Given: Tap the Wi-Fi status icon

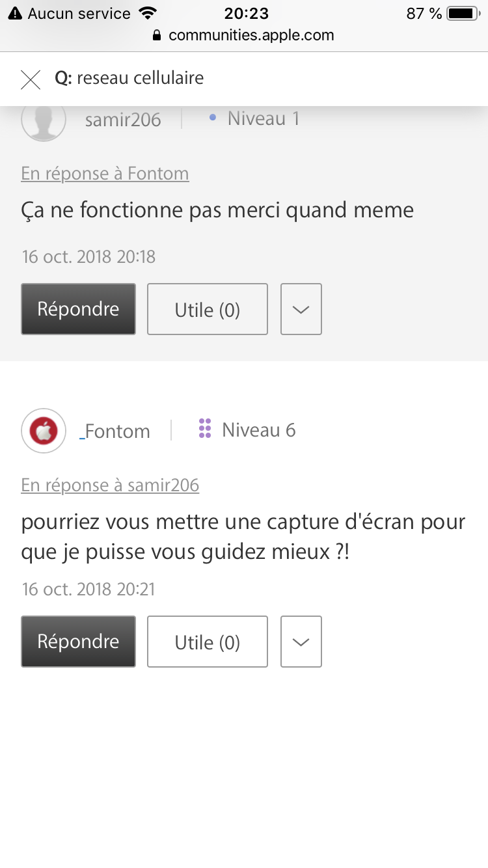Looking at the screenshot, I should (x=148, y=13).
